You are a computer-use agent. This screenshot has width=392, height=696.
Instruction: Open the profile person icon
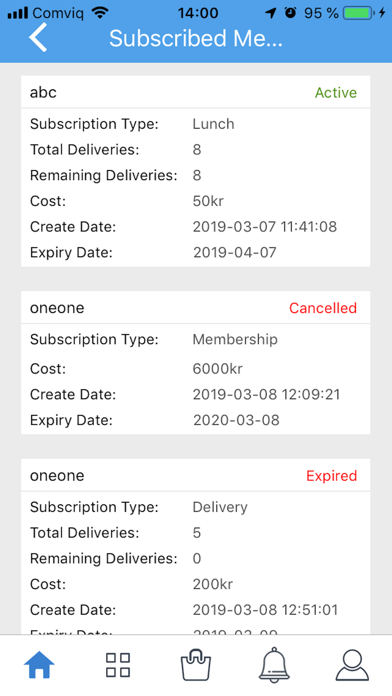[352, 664]
